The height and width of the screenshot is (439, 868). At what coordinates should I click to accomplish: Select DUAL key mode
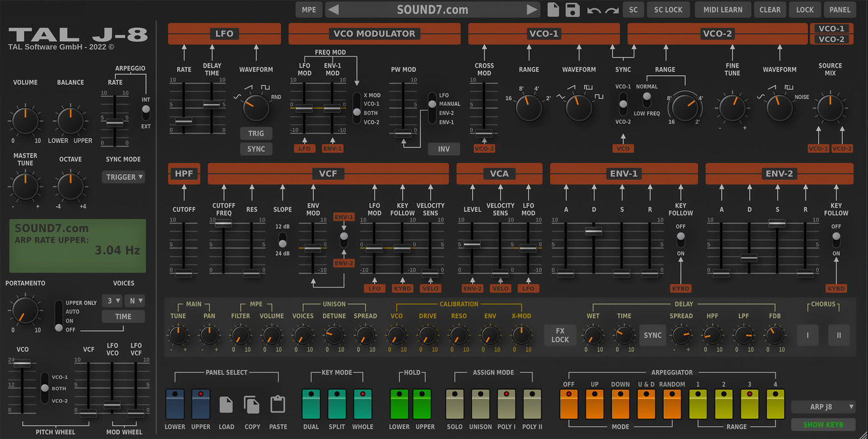[311, 404]
